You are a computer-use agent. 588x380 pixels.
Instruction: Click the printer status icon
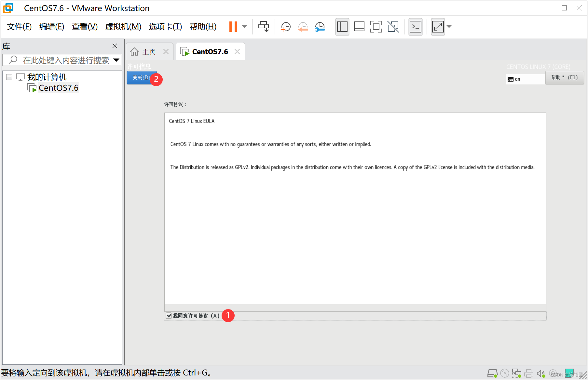coord(529,373)
